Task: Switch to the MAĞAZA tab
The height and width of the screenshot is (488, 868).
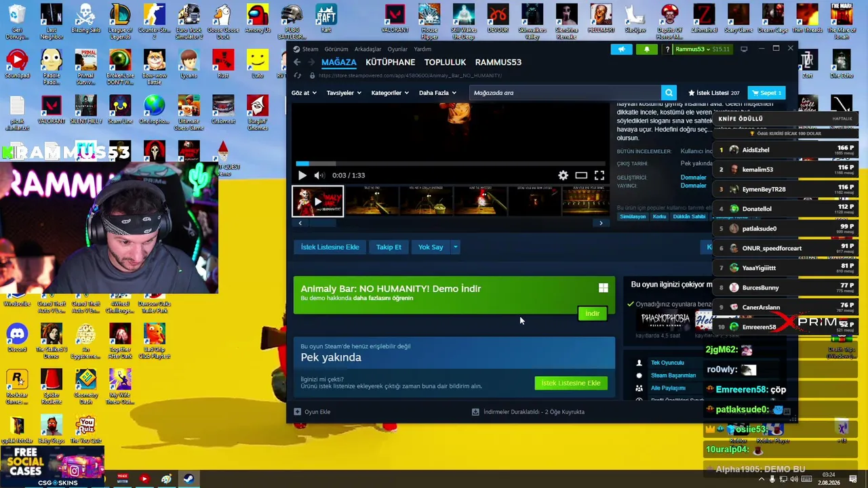Action: [339, 62]
